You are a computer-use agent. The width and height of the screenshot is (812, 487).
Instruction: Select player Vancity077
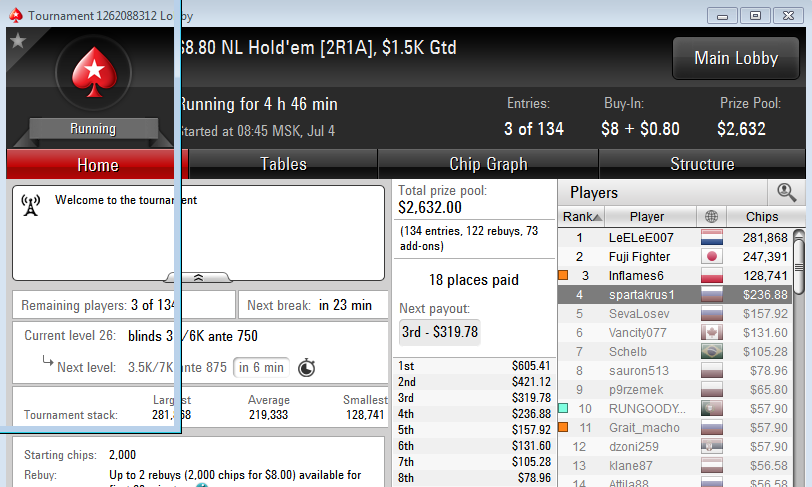click(674, 333)
